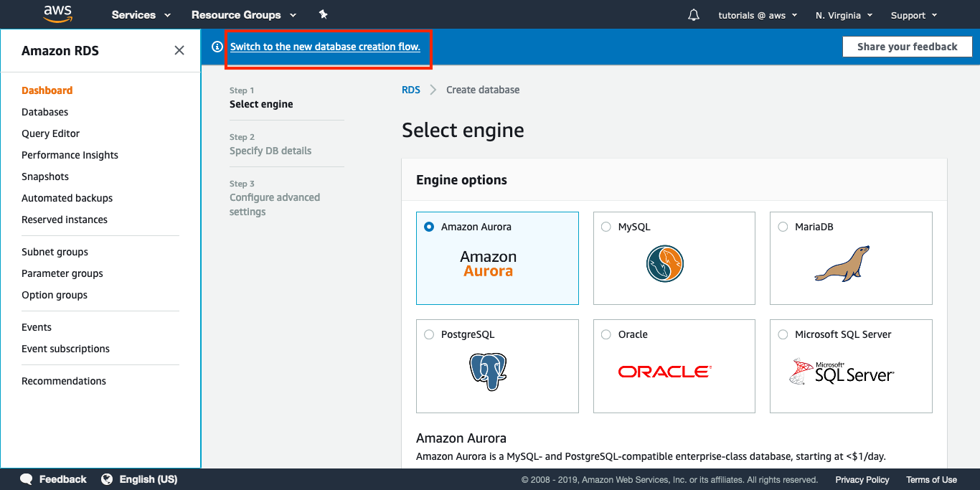980x490 pixels.
Task: Open the Resource Groups dropdown
Action: [x=244, y=15]
